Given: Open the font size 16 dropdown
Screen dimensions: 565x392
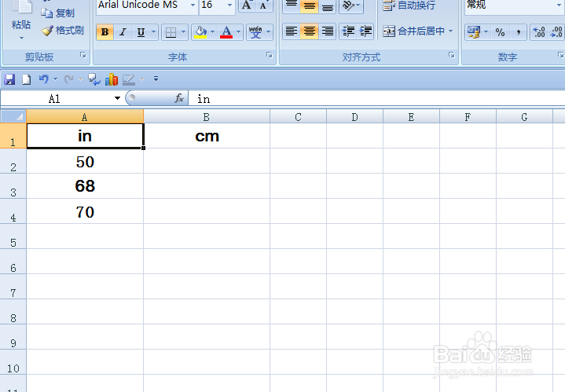Looking at the screenshot, I should (x=229, y=5).
